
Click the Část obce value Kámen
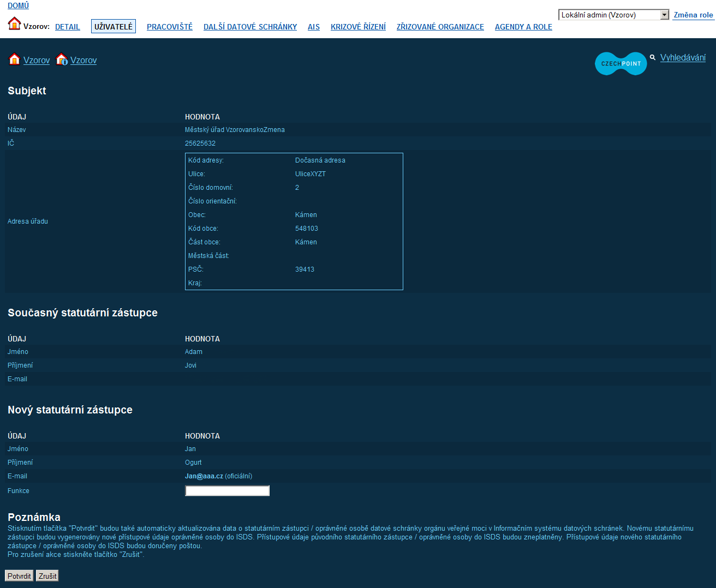(306, 242)
